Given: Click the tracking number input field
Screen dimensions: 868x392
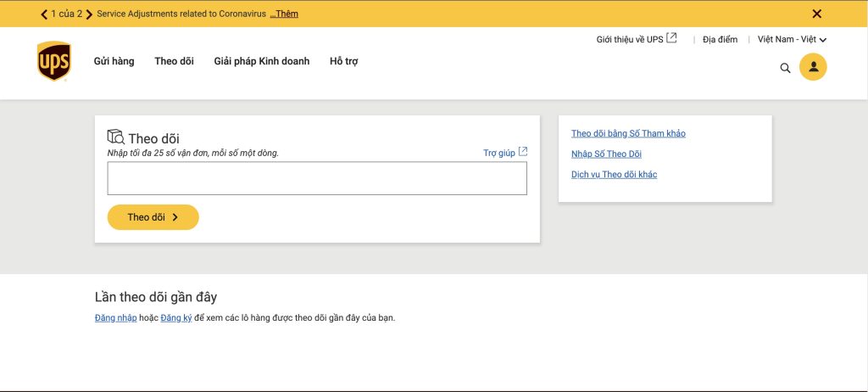Looking at the screenshot, I should point(316,178).
